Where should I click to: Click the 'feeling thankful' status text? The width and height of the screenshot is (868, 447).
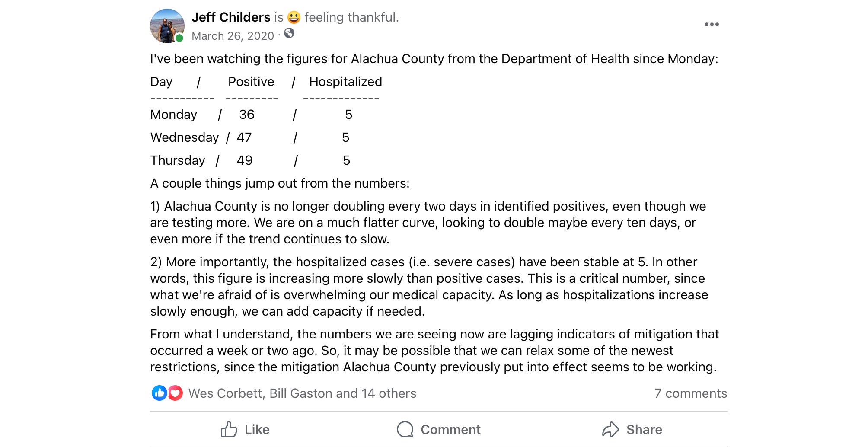(x=351, y=17)
